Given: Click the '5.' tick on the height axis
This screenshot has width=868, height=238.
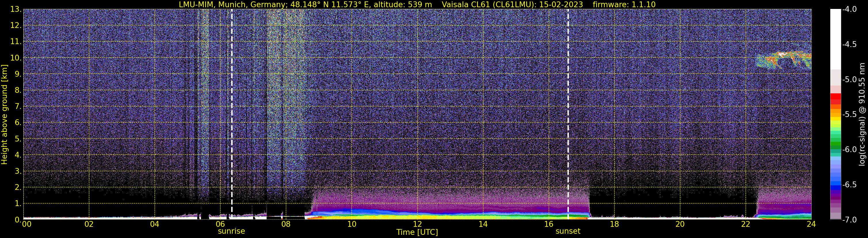Looking at the screenshot, I should coord(18,139).
